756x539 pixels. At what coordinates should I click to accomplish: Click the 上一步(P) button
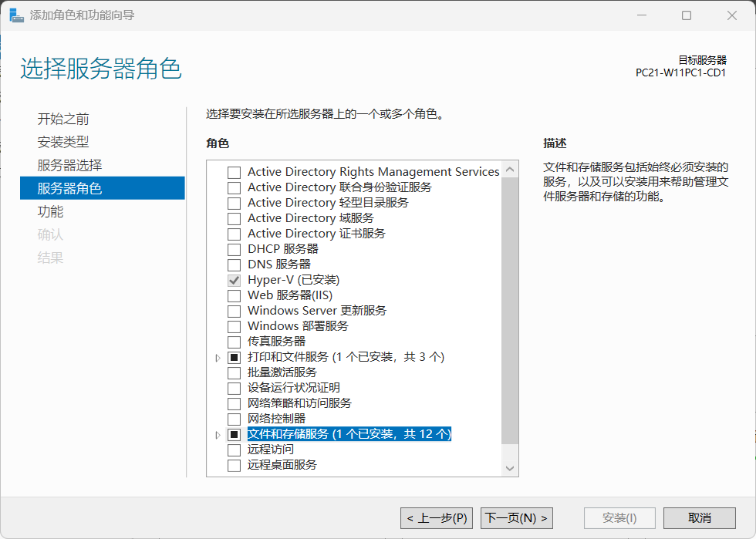point(437,518)
